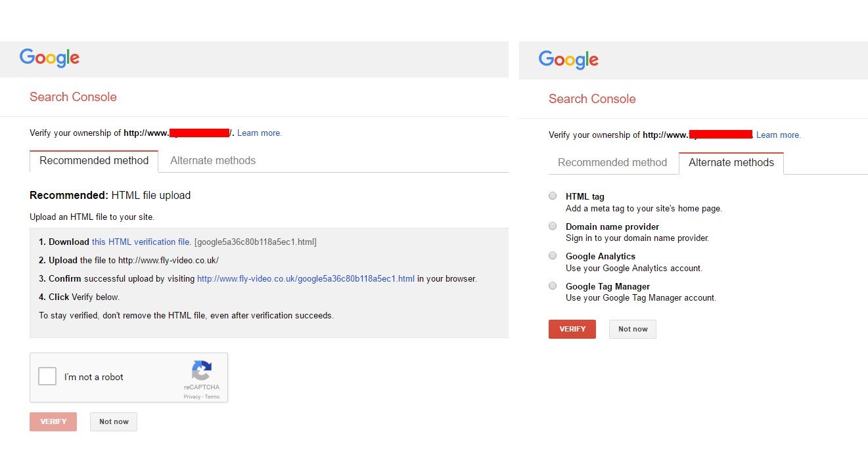Choose the Domain name provider radio option
Image resolution: width=868 pixels, height=453 pixels.
[553, 226]
